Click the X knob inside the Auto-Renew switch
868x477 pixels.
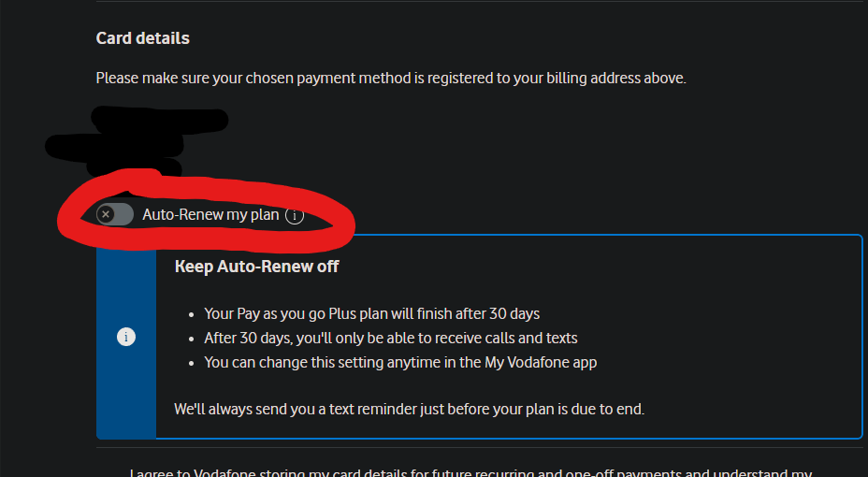(x=106, y=214)
